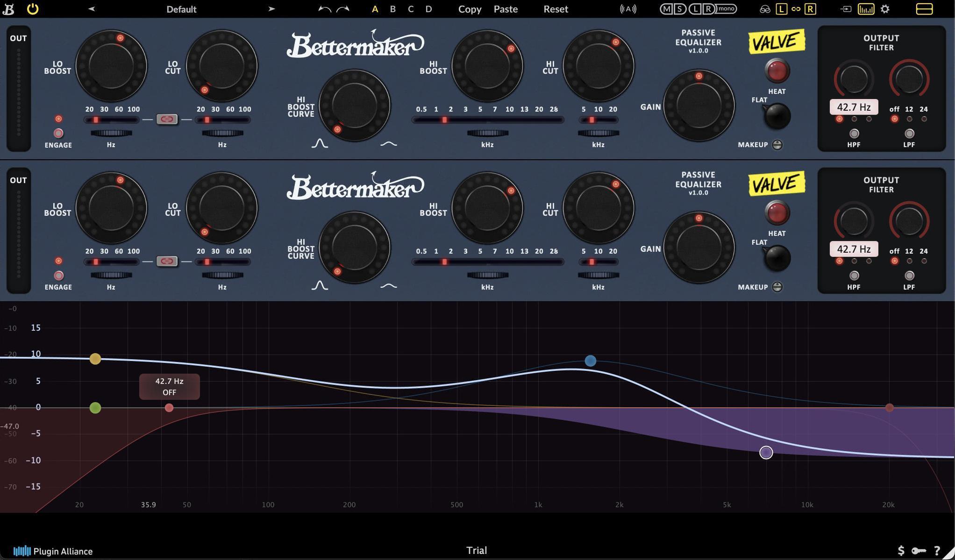This screenshot has width=955, height=560.
Task: Select Mid channel M button
Action: coord(666,9)
